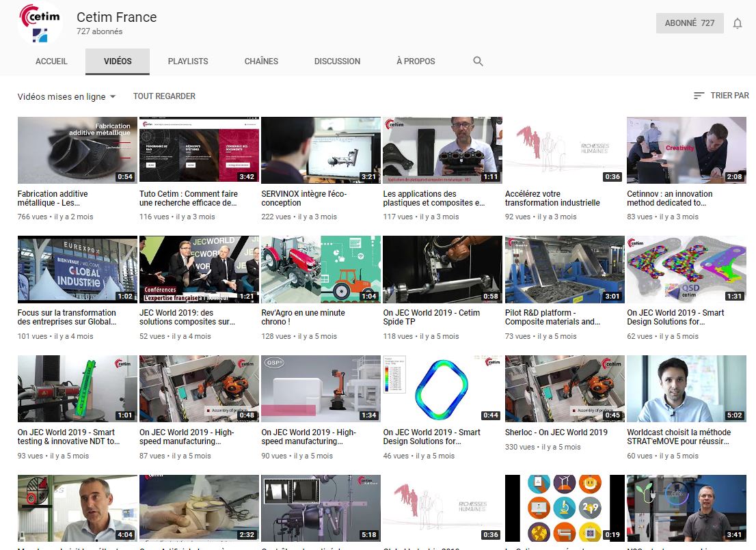This screenshot has width=756, height=550.
Task: Click the TOUT REGARDER button
Action: [165, 96]
